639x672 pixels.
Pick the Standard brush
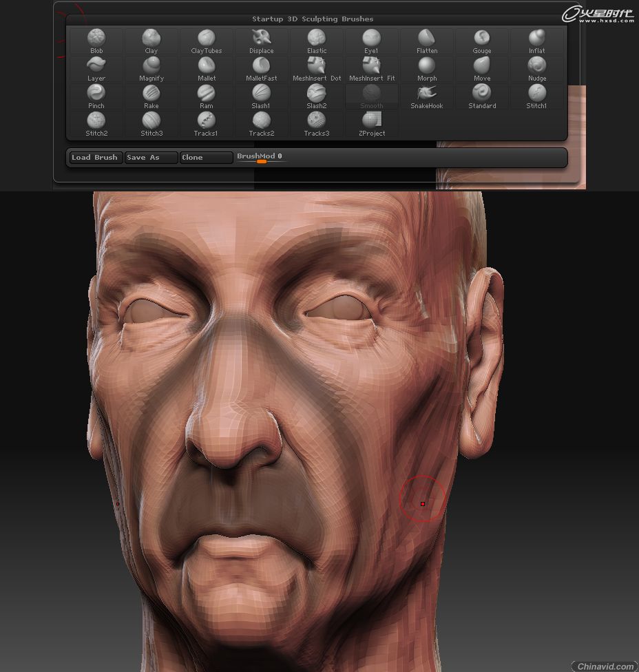[482, 94]
